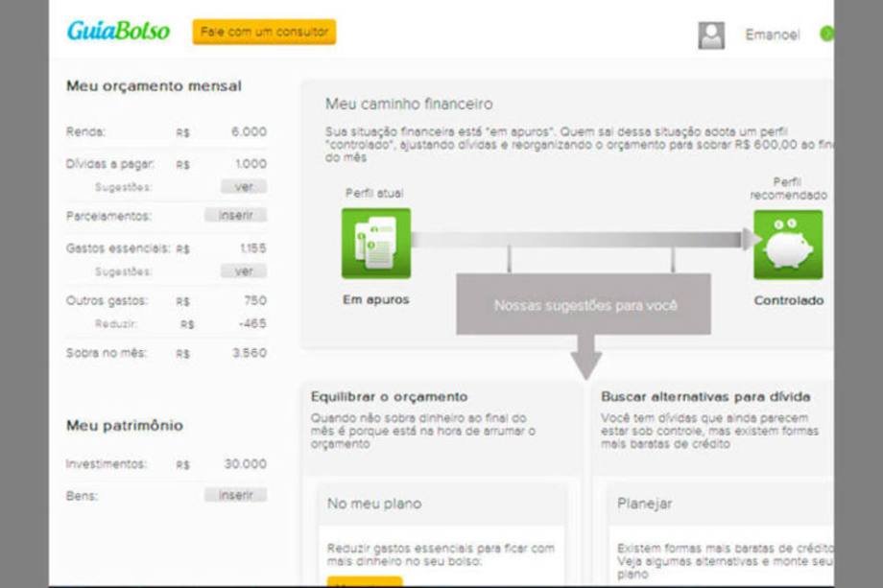Click the green 'Em apuros' profile icon
This screenshot has height=588, width=883.
point(375,244)
